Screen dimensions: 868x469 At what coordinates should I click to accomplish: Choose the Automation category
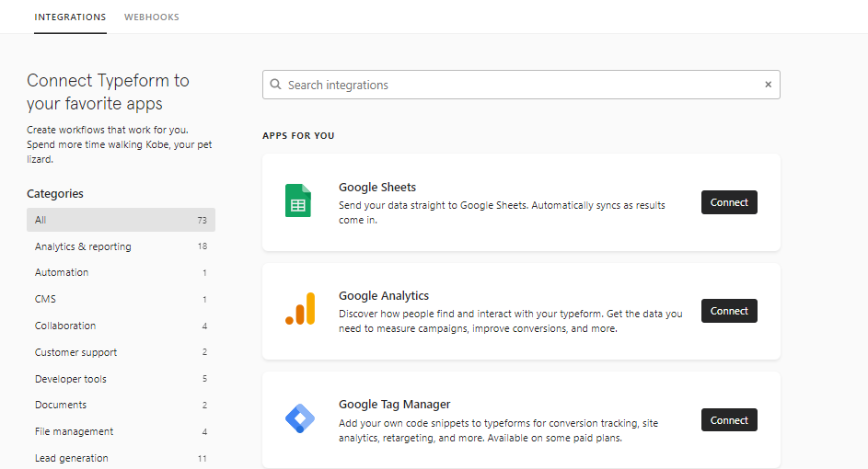click(121, 272)
